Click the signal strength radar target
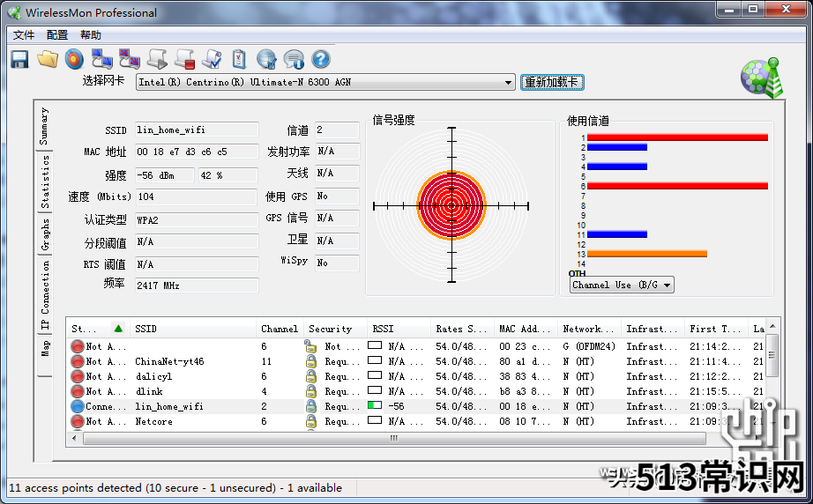 tap(451, 205)
